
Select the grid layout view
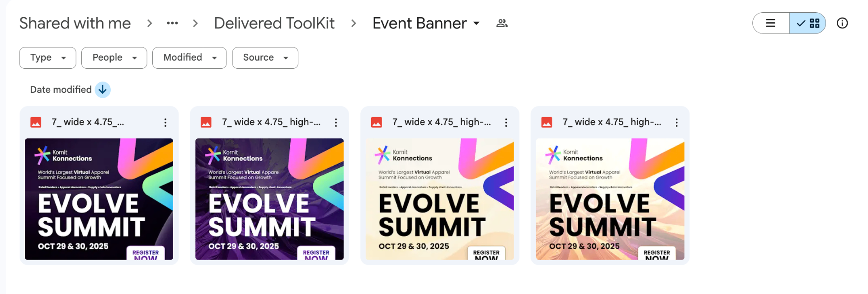808,23
